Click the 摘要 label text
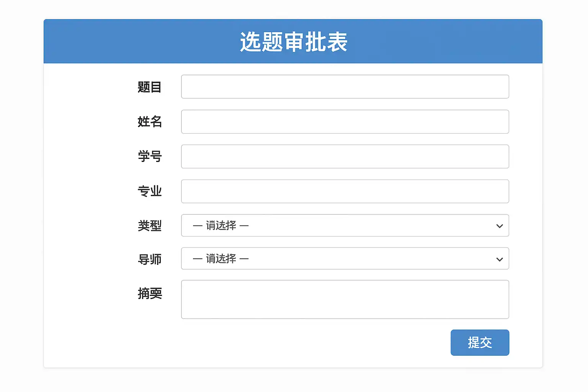This screenshot has height=392, width=588. [150, 294]
